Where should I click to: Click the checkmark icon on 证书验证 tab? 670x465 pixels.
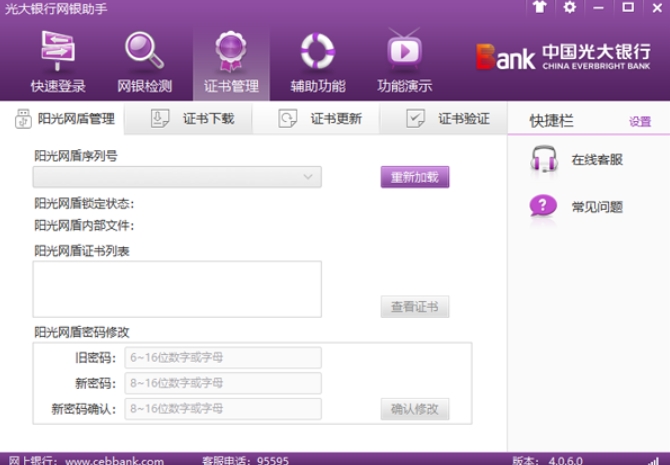pyautogui.click(x=415, y=118)
